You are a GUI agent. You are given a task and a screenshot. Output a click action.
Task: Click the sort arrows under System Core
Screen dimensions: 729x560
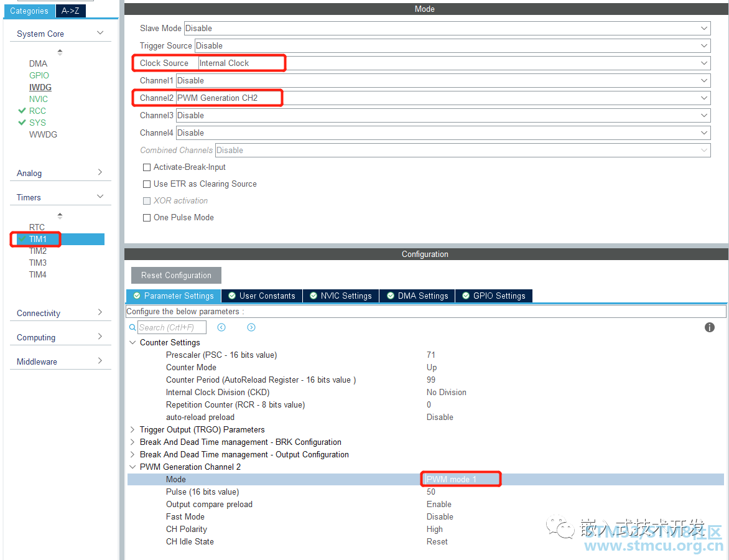coord(60,52)
